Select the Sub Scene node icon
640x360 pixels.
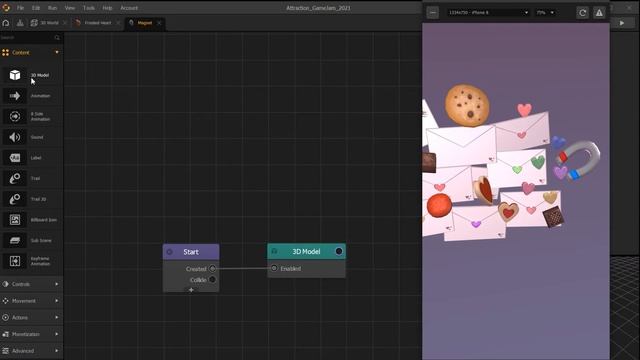pyautogui.click(x=15, y=240)
